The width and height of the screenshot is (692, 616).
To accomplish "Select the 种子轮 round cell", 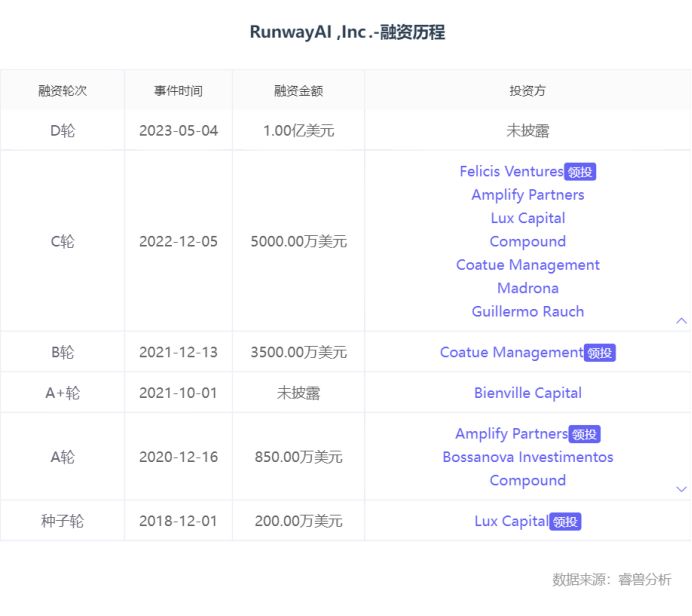I will (62, 521).
